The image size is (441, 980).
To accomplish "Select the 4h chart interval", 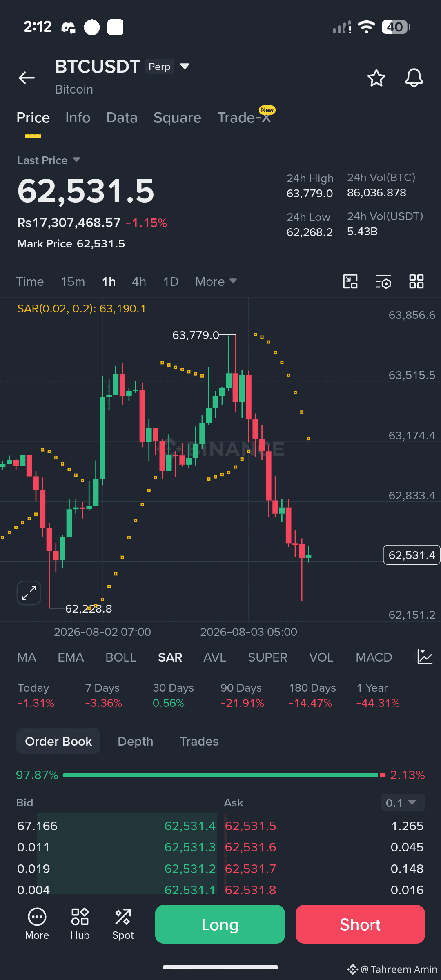I will click(139, 281).
